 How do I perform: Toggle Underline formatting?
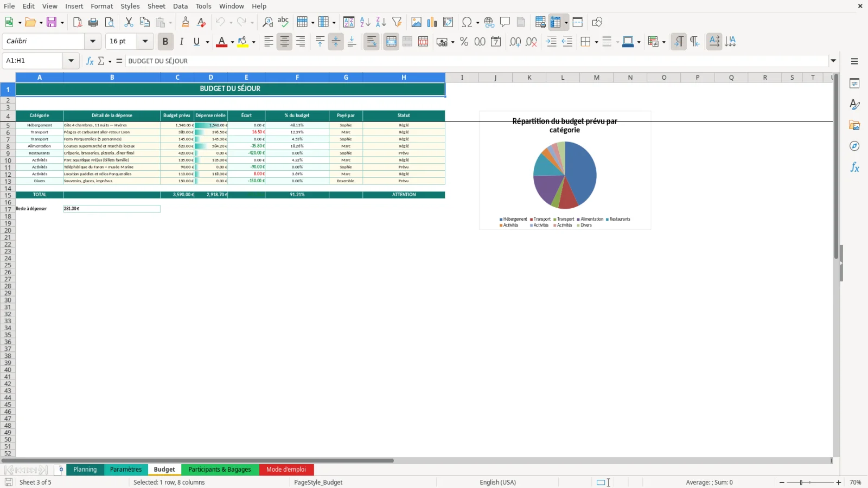(196, 42)
